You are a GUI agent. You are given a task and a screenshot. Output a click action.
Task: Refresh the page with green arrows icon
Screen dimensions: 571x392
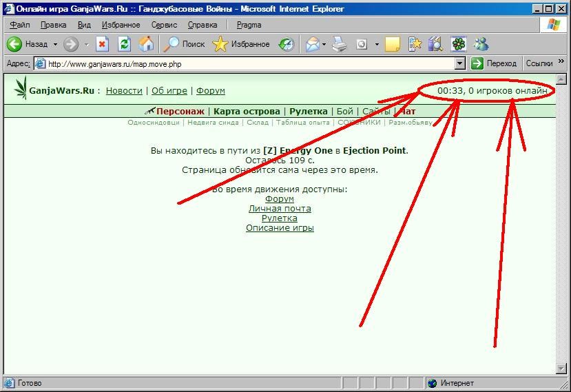(124, 45)
